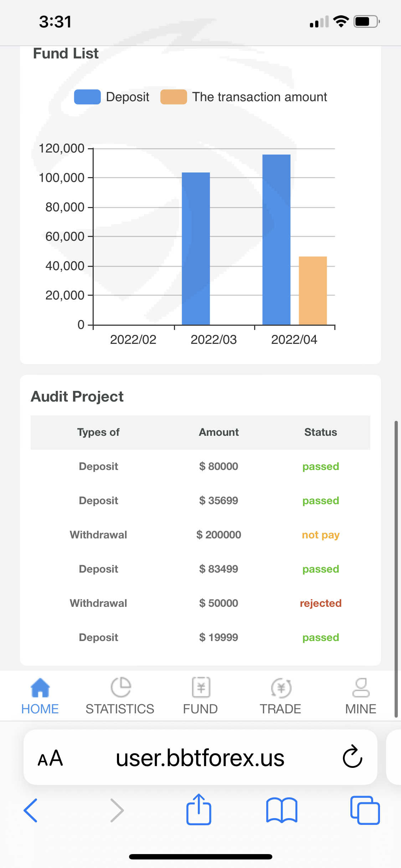Open the MINE profile tab
Viewport: 401px width, 868px height.
point(360,688)
